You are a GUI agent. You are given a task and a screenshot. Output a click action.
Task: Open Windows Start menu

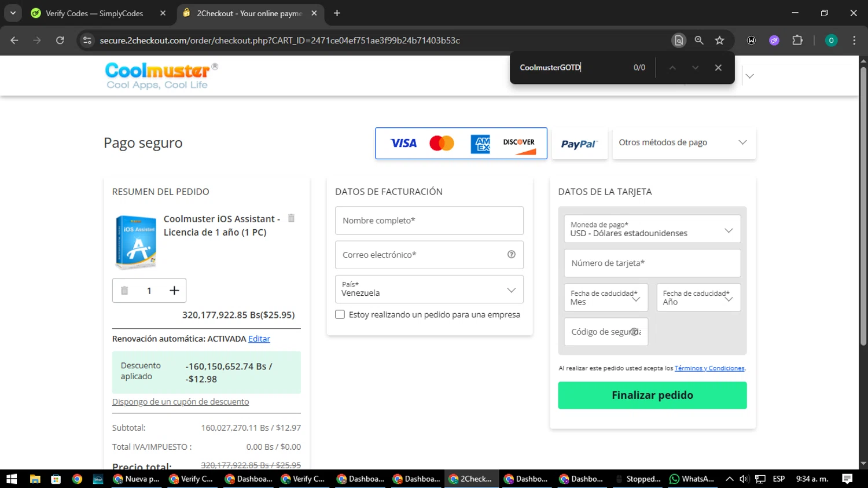point(12,479)
